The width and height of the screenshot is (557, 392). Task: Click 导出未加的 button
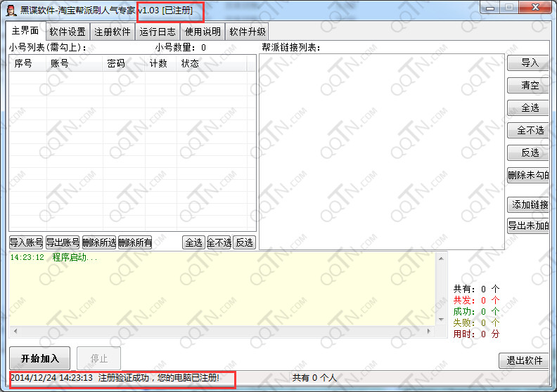[528, 226]
